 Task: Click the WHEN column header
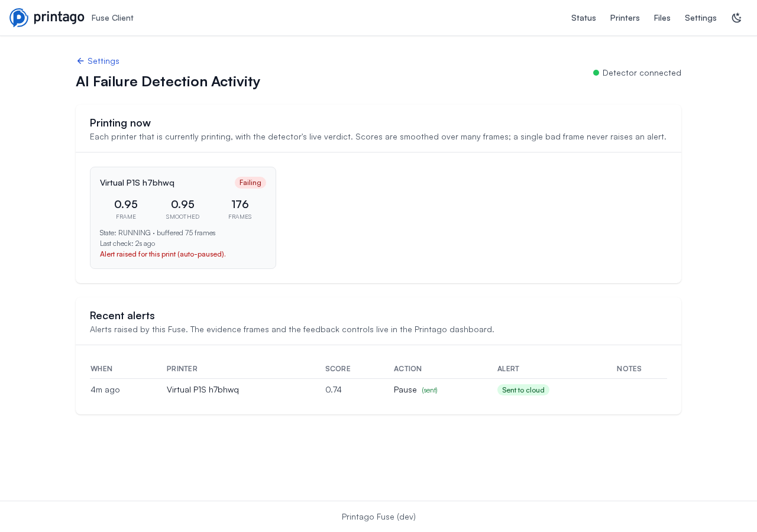tap(102, 369)
